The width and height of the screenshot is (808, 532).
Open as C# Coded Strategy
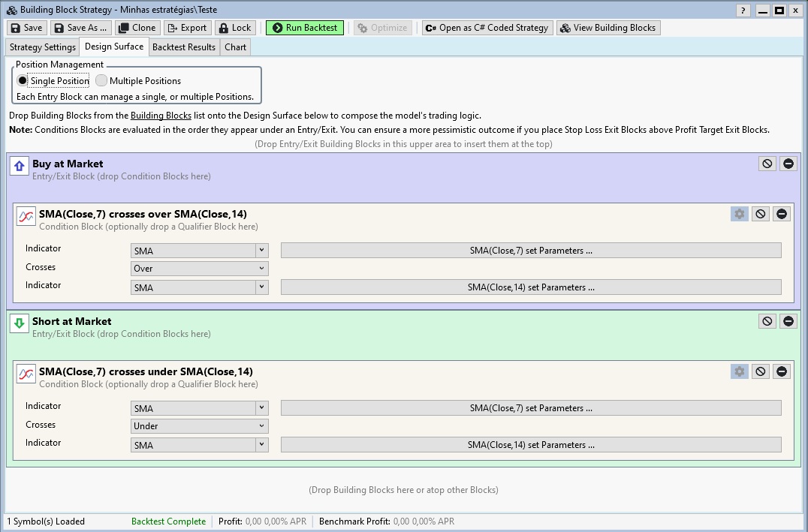tap(487, 28)
